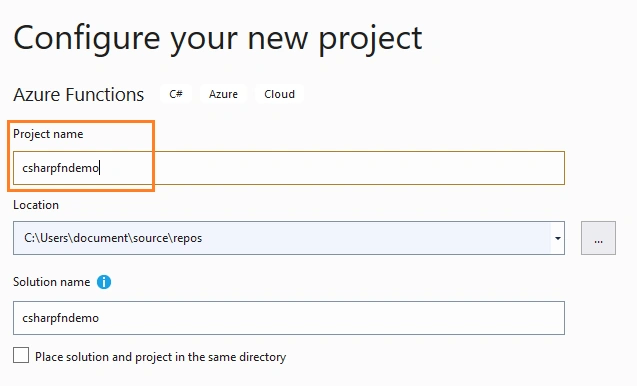Click the 'Place solution and project in the same directory' label
637x386 pixels.
pos(160,357)
